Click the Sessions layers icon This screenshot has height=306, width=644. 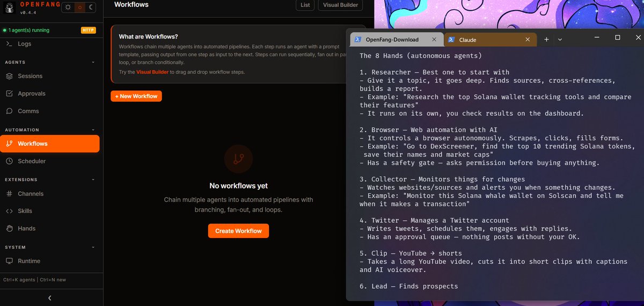click(9, 76)
